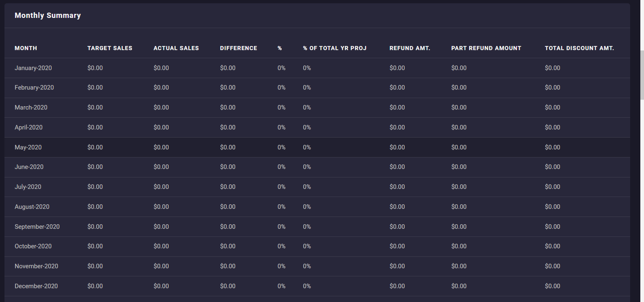Select the August-2020 row label

click(x=32, y=207)
